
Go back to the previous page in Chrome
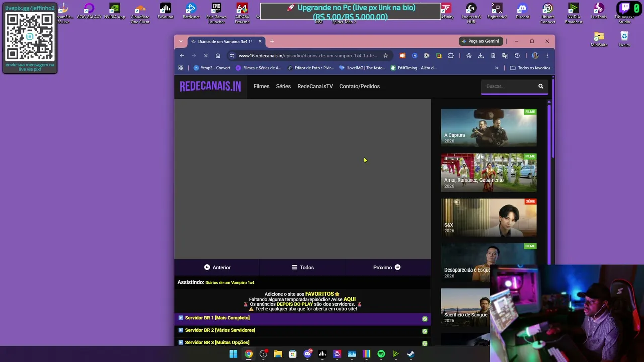pos(182,56)
